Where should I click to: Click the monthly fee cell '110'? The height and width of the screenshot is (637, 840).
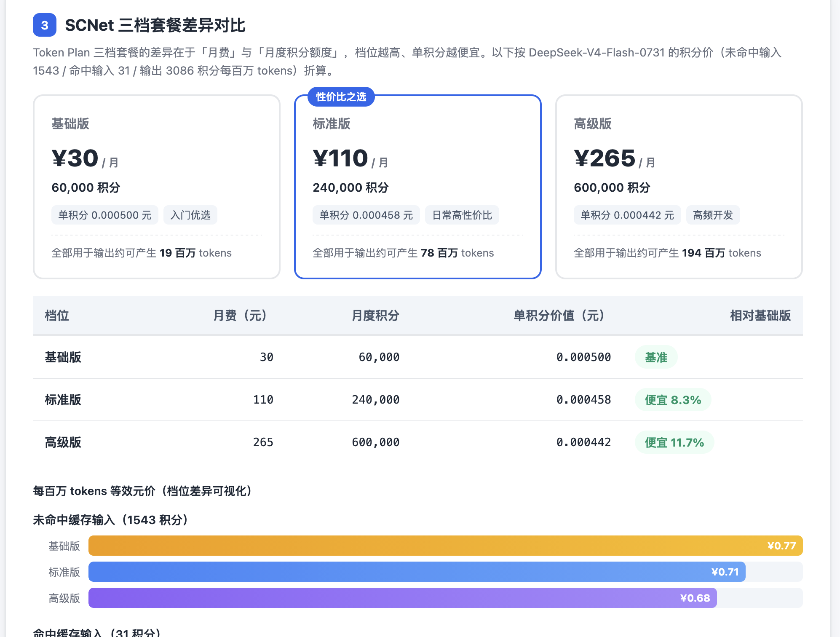pos(263,400)
